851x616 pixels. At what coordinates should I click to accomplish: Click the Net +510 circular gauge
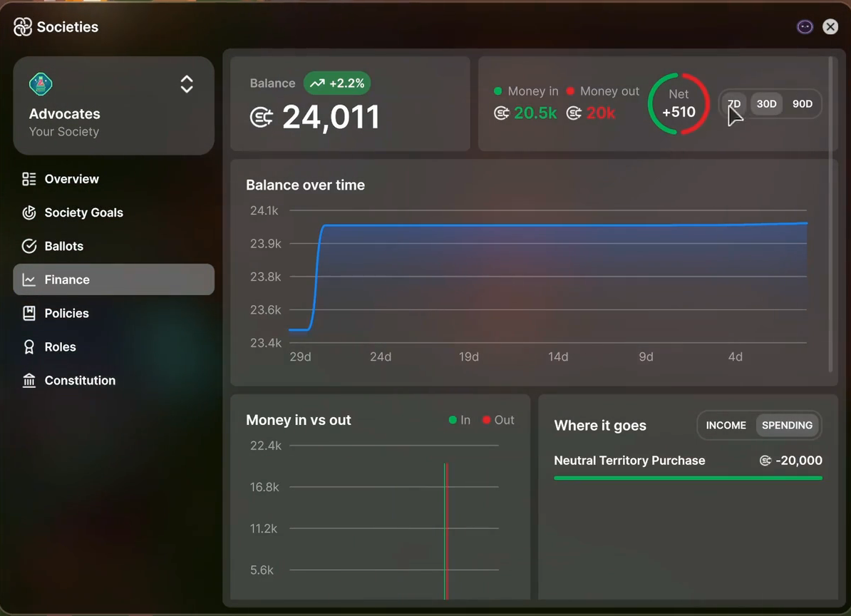[x=679, y=103]
